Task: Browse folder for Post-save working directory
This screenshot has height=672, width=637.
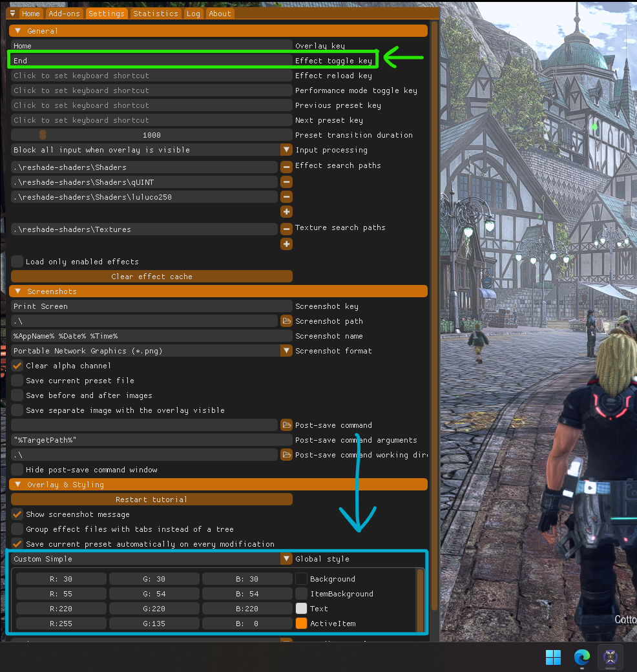Action: [287, 455]
